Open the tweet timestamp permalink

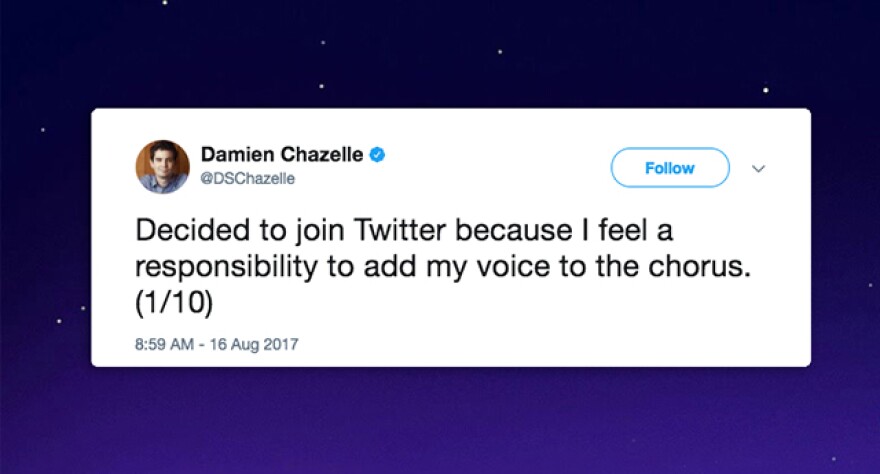click(216, 344)
